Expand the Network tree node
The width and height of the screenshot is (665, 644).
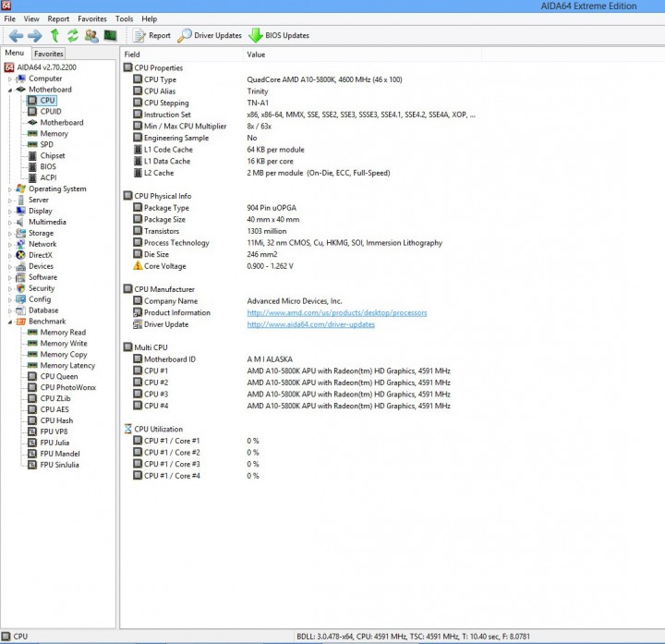coord(10,244)
